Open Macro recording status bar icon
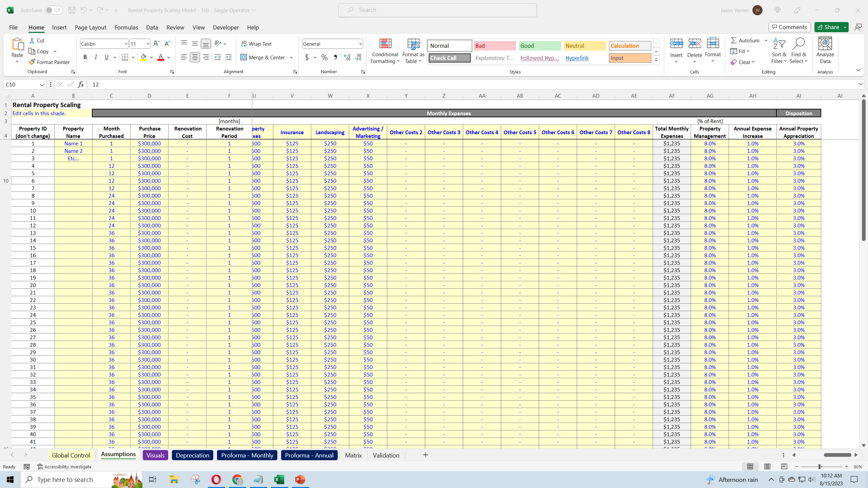868x488 pixels. [27, 467]
